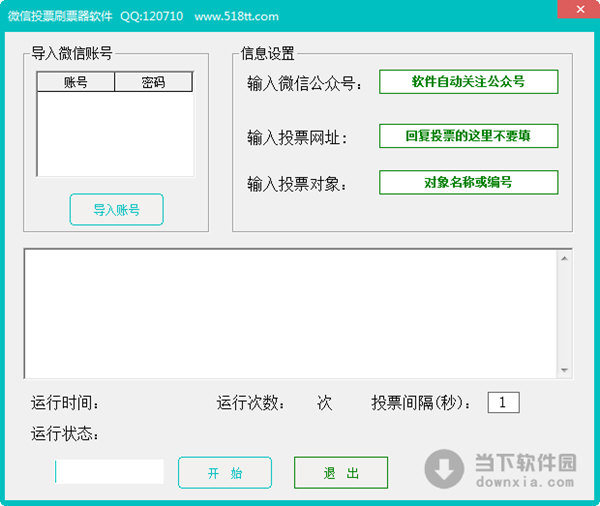Focus the 输入投票对象 field

click(468, 182)
